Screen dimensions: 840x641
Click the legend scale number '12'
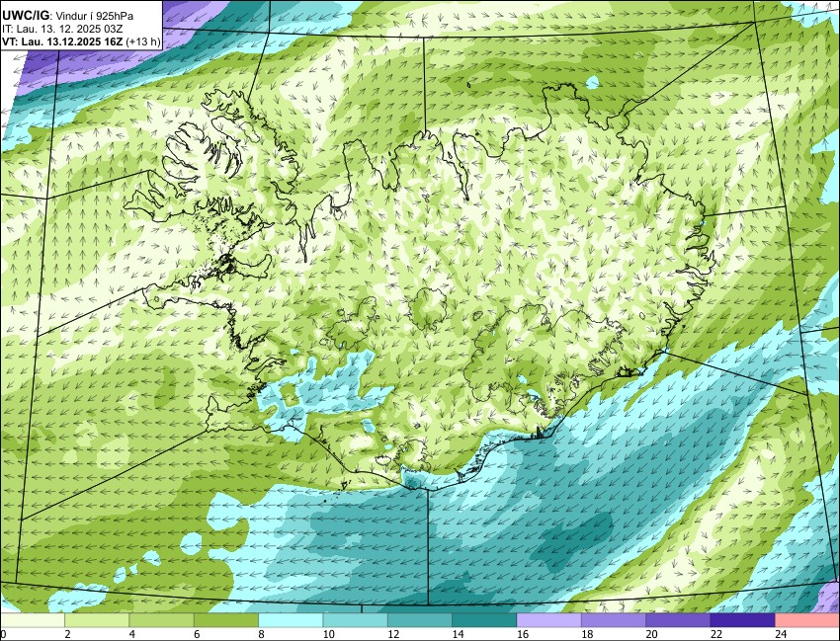(393, 634)
